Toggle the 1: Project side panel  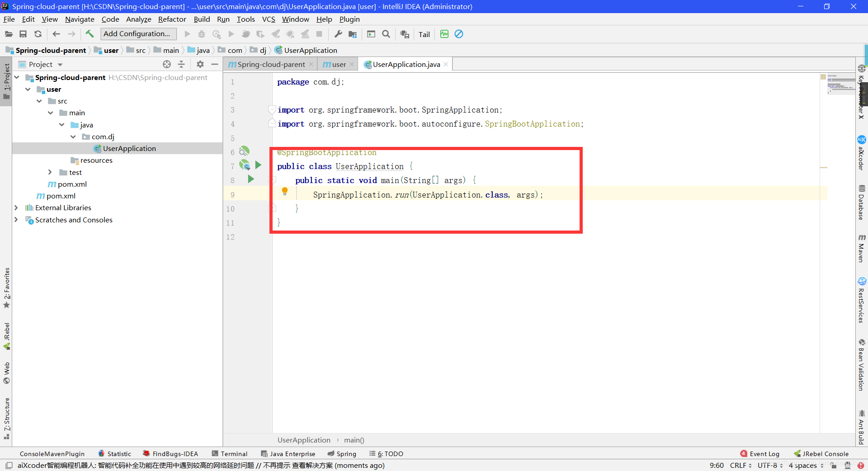click(6, 81)
